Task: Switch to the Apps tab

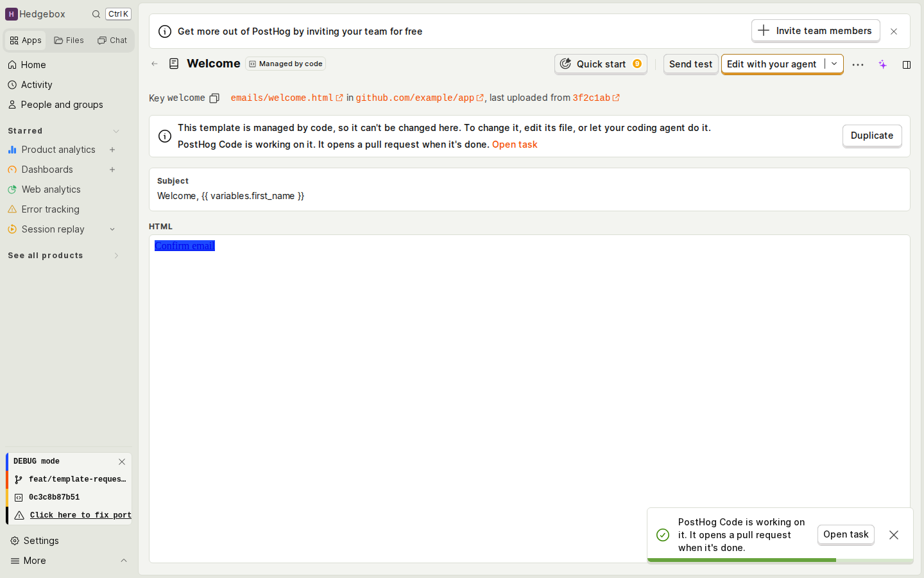Action: 26,40
